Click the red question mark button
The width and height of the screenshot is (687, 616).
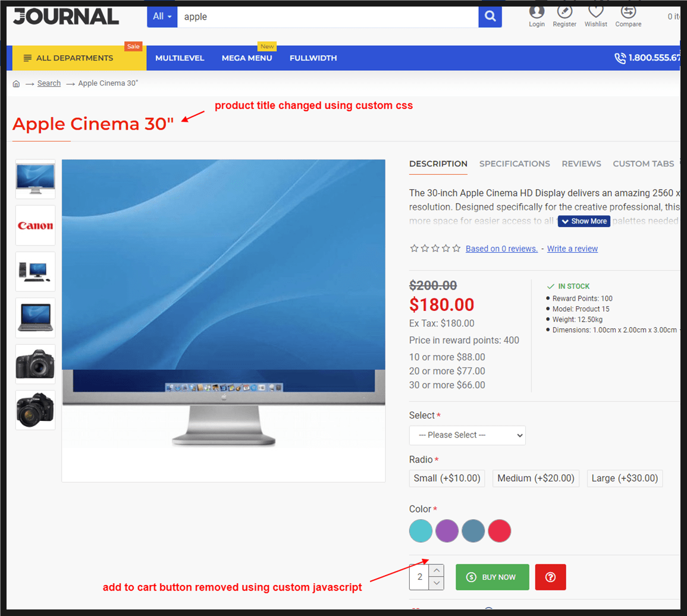(550, 577)
